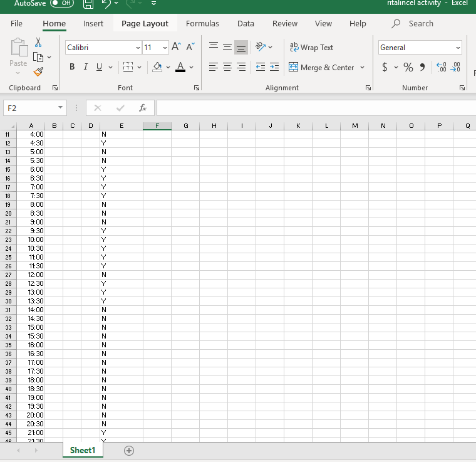The height and width of the screenshot is (462, 476).
Task: Center text horizontally
Action: click(x=227, y=67)
